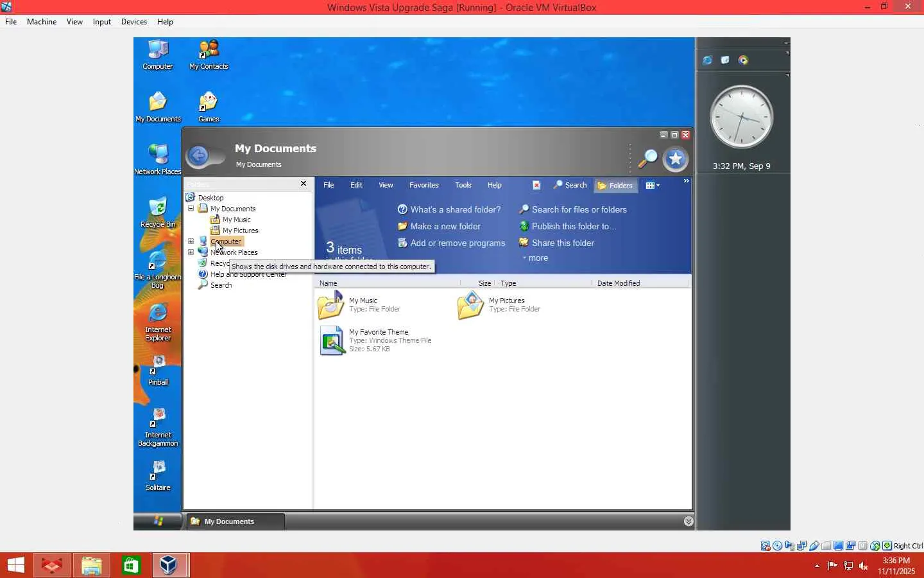Expand the Network Places tree node
Viewport: 924px width, 578px height.
point(191,252)
